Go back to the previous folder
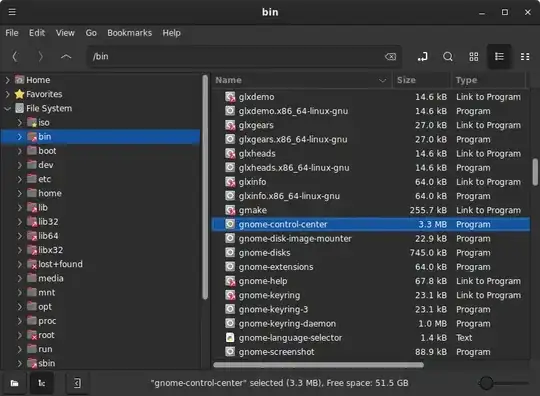The width and height of the screenshot is (540, 396). 15,56
